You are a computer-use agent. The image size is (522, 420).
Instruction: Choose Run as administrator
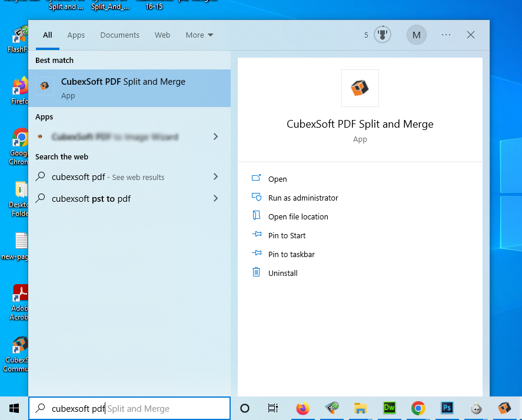tap(303, 198)
